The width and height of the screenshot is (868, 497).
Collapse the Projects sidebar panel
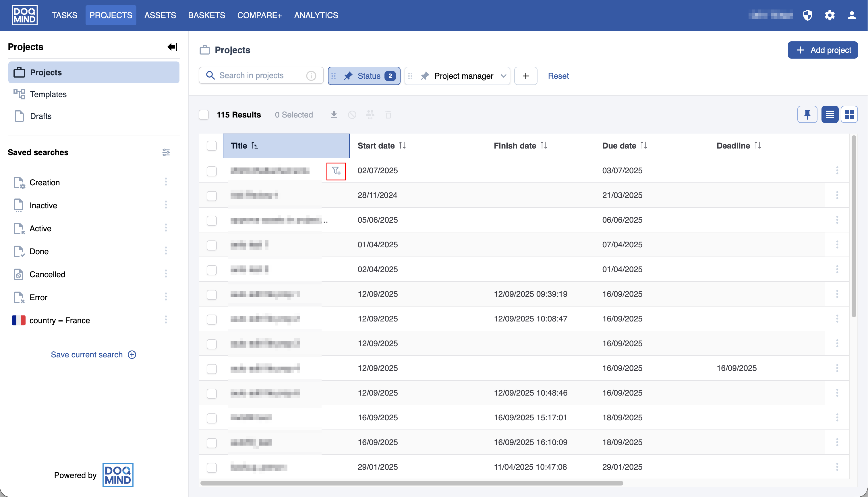(x=172, y=47)
